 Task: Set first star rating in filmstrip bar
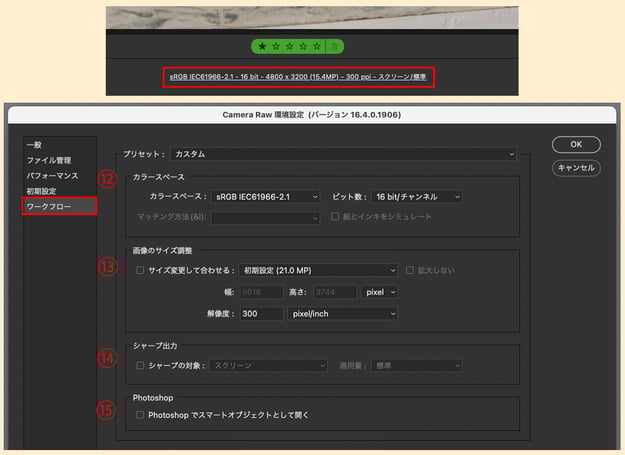coord(262,47)
